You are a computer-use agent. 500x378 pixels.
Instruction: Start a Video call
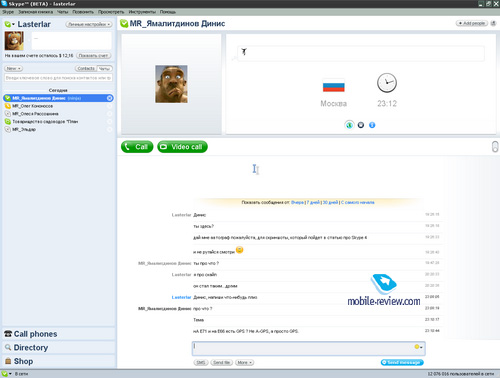pos(182,147)
